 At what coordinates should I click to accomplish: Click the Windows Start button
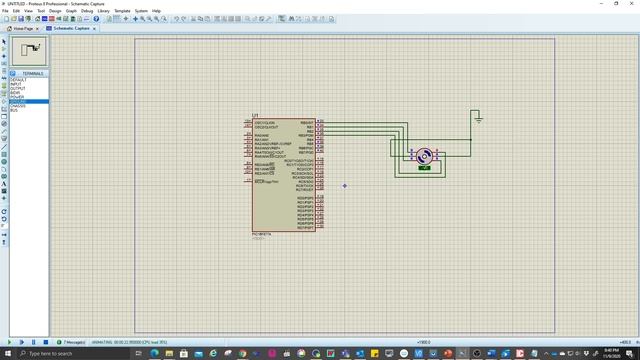pyautogui.click(x=7, y=353)
